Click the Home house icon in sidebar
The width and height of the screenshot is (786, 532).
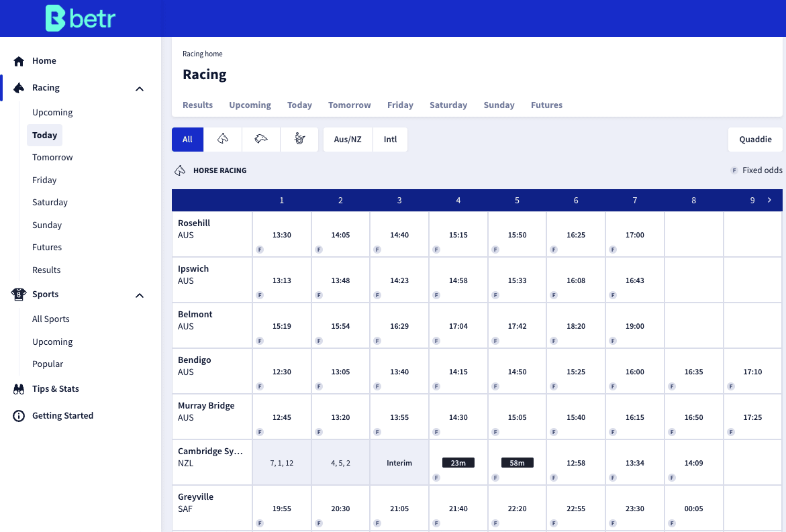click(19, 61)
